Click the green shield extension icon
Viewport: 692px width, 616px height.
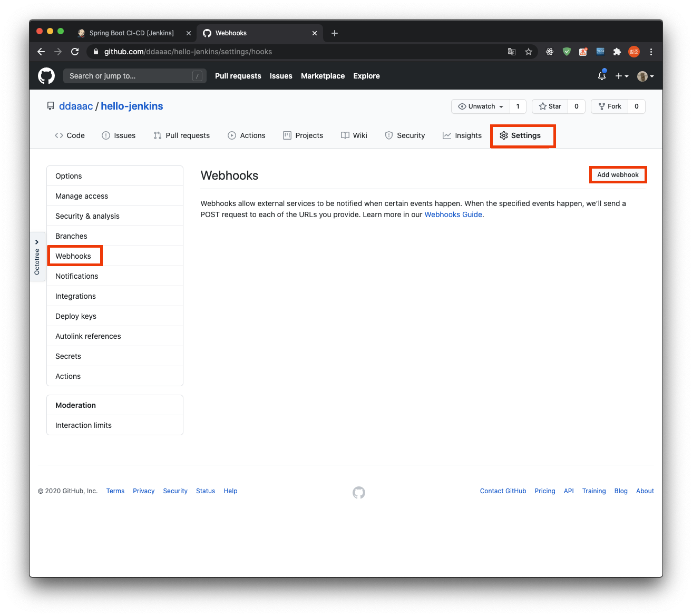(x=567, y=52)
